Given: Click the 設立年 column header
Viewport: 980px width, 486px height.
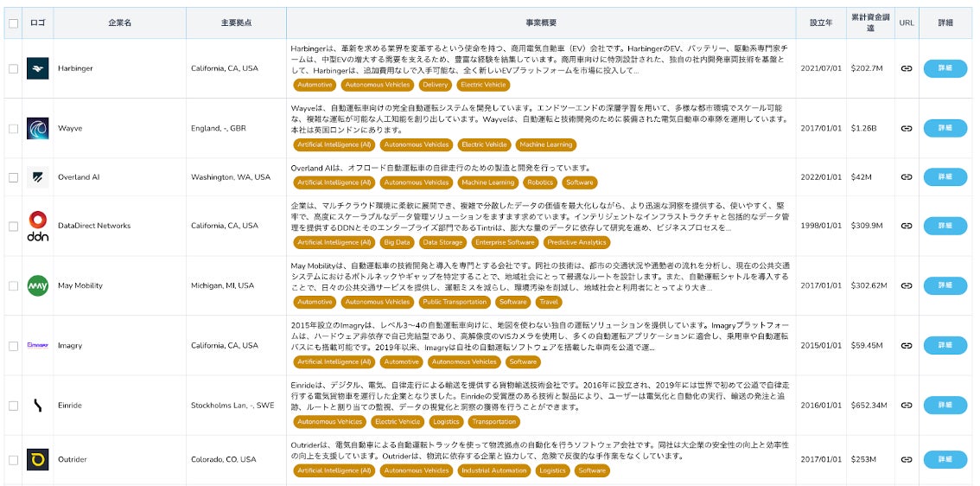Looking at the screenshot, I should tap(821, 23).
